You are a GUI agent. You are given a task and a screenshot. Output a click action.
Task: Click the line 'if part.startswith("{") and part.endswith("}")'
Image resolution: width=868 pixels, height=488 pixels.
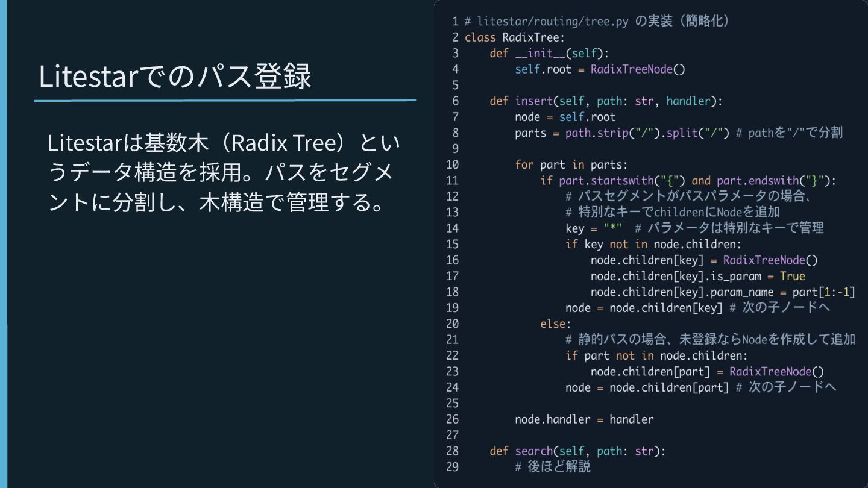click(x=688, y=181)
